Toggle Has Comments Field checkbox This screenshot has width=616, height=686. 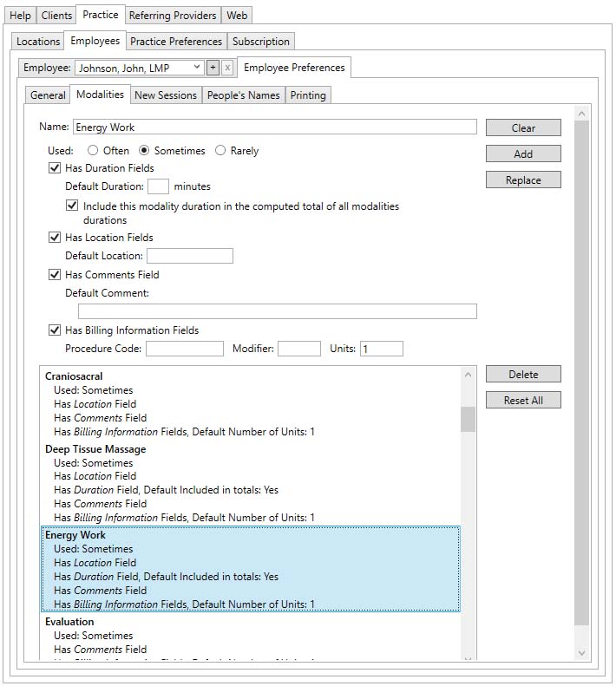coord(55,274)
